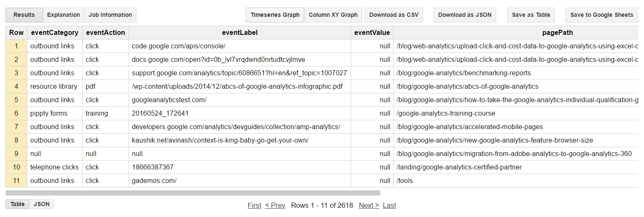
Task: Select the Table view toggle
Action: (x=18, y=204)
